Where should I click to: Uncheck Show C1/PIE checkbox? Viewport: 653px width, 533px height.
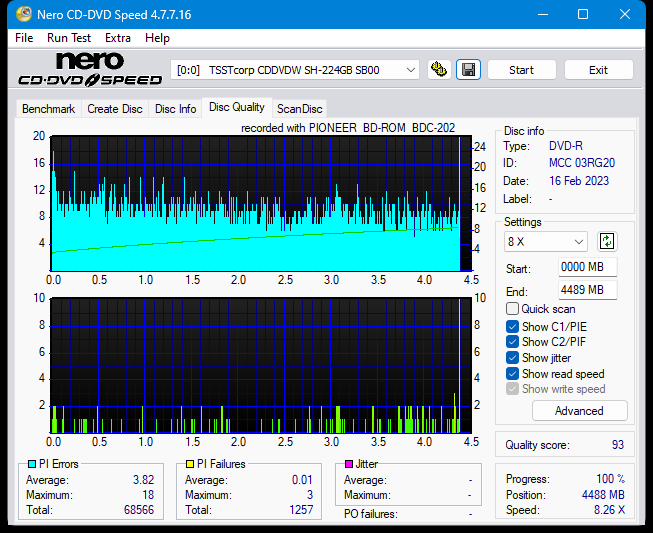pyautogui.click(x=512, y=326)
